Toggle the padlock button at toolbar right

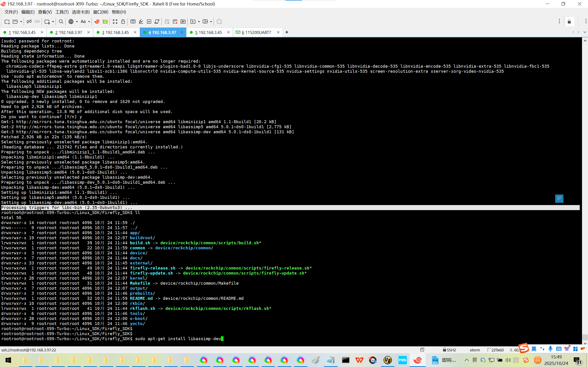click(x=569, y=22)
